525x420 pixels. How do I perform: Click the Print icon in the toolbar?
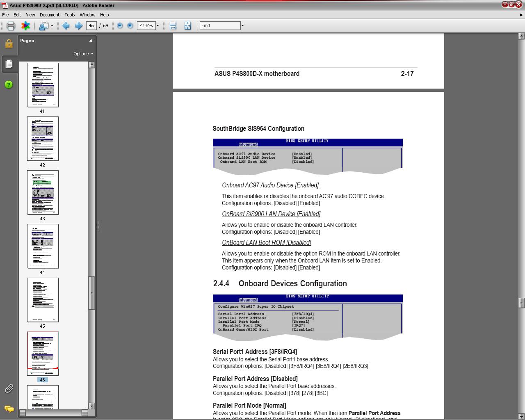(11, 26)
